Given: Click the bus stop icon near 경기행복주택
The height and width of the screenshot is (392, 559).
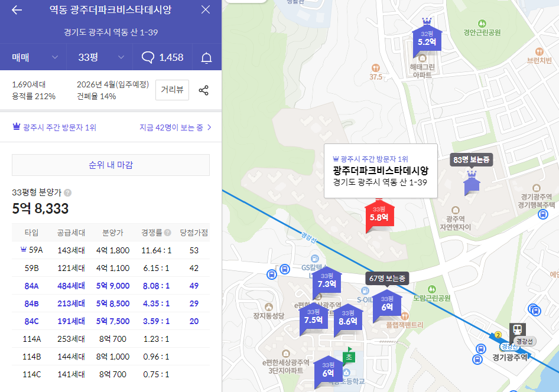Looking at the screenshot, I should pos(543,214).
